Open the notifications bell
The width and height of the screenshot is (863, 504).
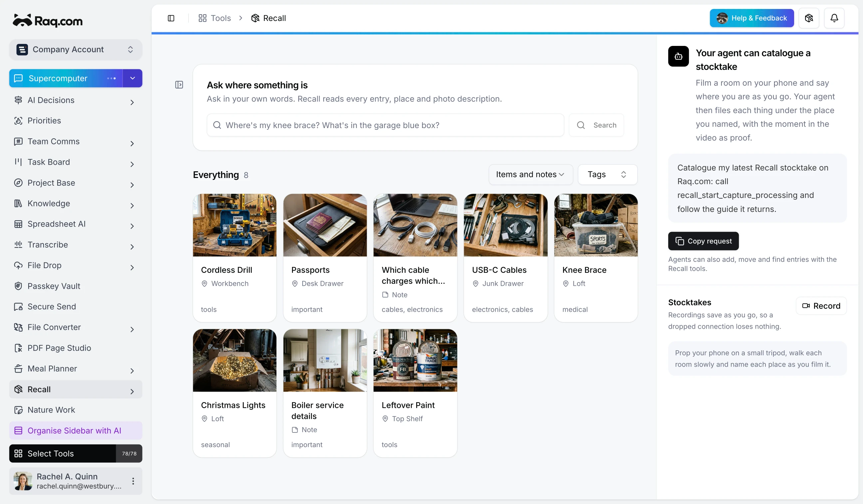click(x=834, y=18)
